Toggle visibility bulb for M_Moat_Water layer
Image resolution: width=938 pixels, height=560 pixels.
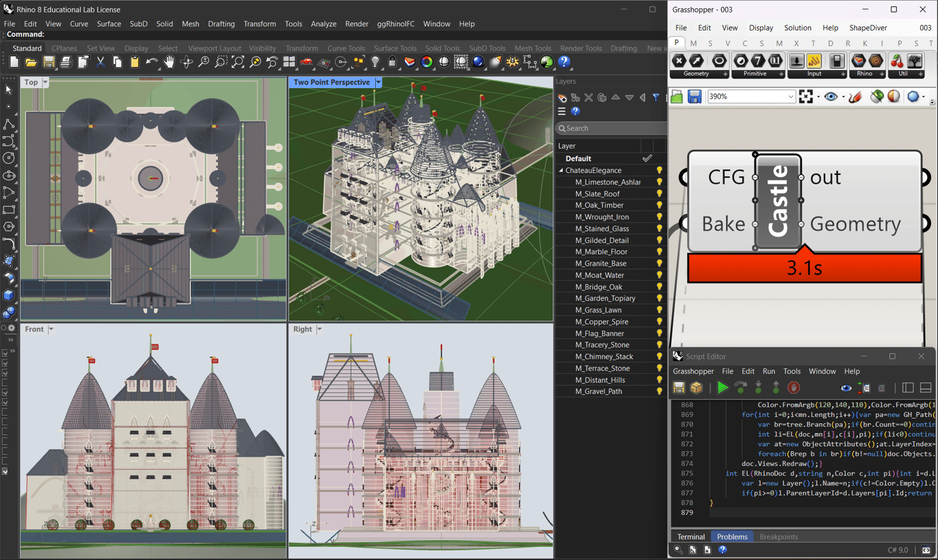[659, 275]
